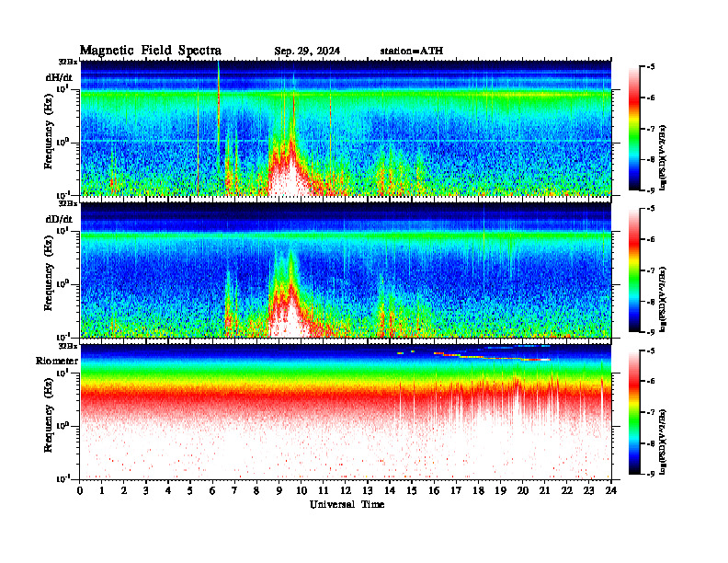This screenshot has width=728, height=563.
Task: Click the "-5" value on dH/dt color bar
Action: pyautogui.click(x=651, y=67)
